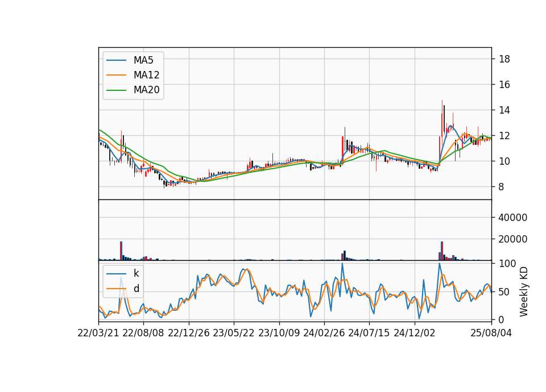Click the KD axis value 50

tap(504, 292)
